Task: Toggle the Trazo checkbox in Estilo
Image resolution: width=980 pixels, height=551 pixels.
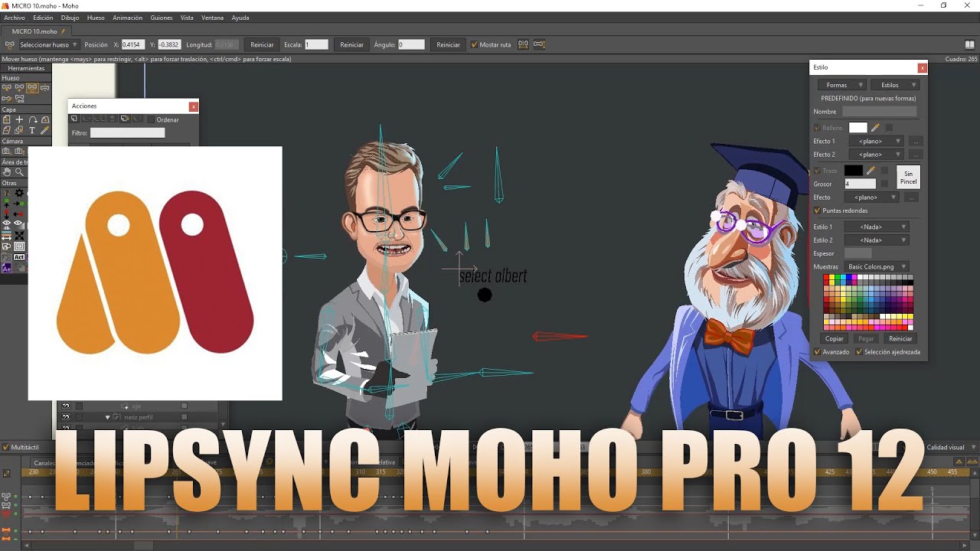Action: [x=817, y=171]
